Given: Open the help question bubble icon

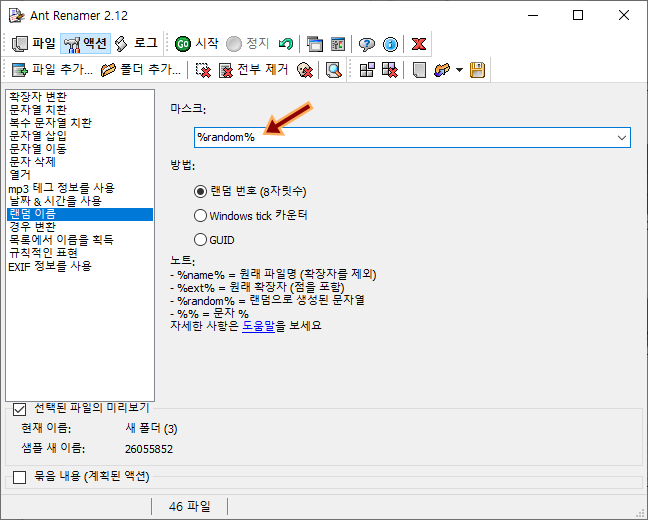Looking at the screenshot, I should pos(367,44).
